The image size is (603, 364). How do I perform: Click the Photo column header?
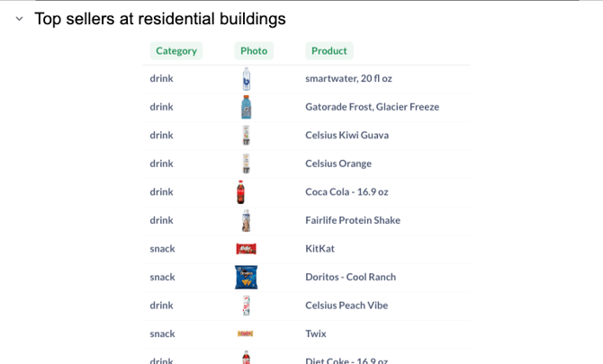(254, 51)
